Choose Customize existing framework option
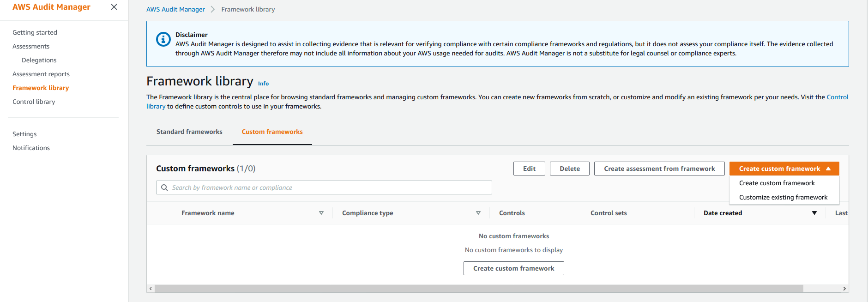Screen dimensions: 868x302 pyautogui.click(x=784, y=197)
